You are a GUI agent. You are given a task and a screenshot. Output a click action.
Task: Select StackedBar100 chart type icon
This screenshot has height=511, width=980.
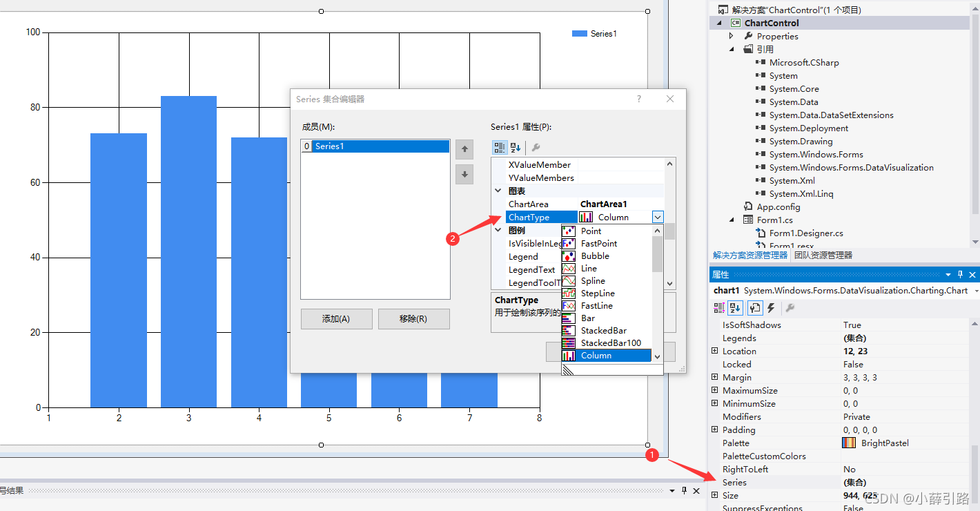[569, 343]
